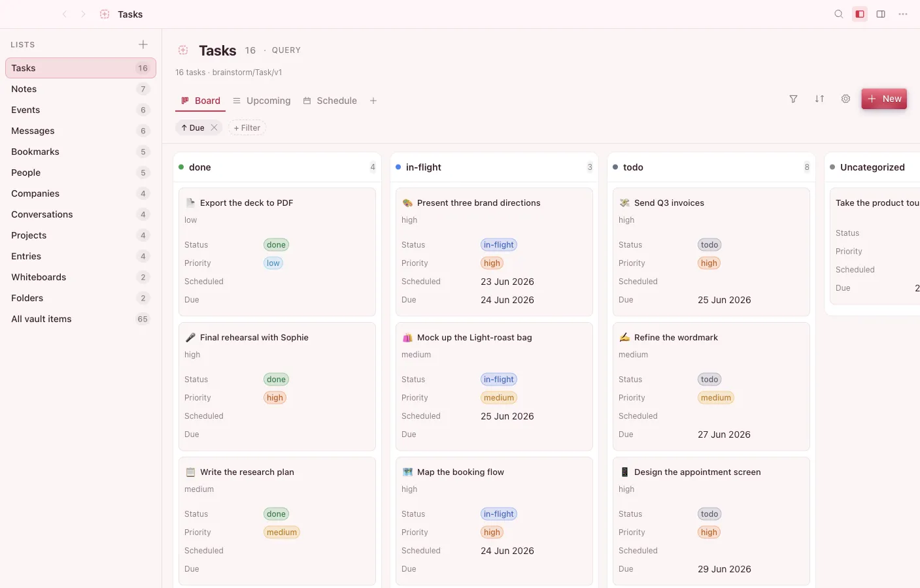This screenshot has width=920, height=588.
Task: Remove the Due sort chip
Action: [x=214, y=128]
